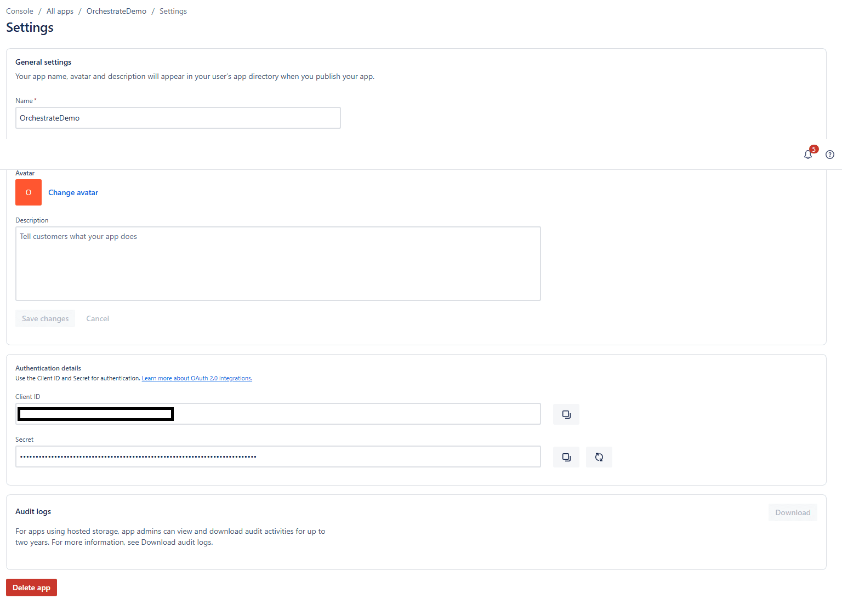Image resolution: width=842 pixels, height=616 pixels.
Task: Click the orange OrchestrateDemo avatar
Action: (x=28, y=192)
